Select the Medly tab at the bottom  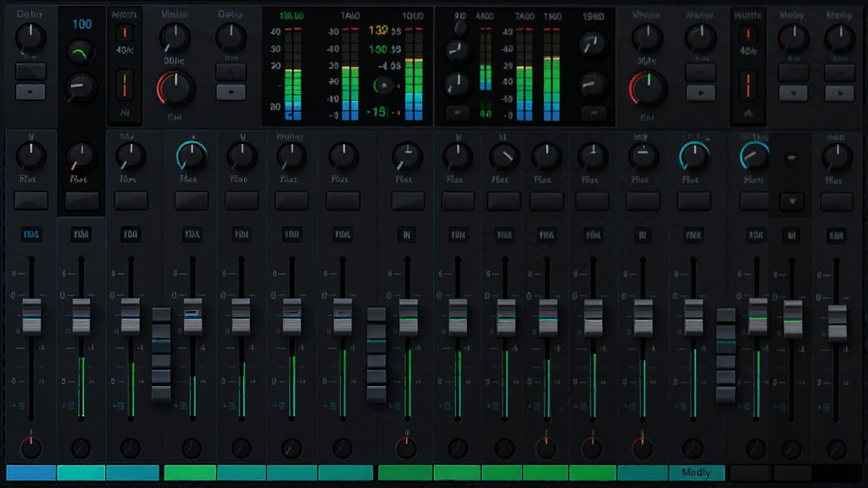pyautogui.click(x=696, y=473)
